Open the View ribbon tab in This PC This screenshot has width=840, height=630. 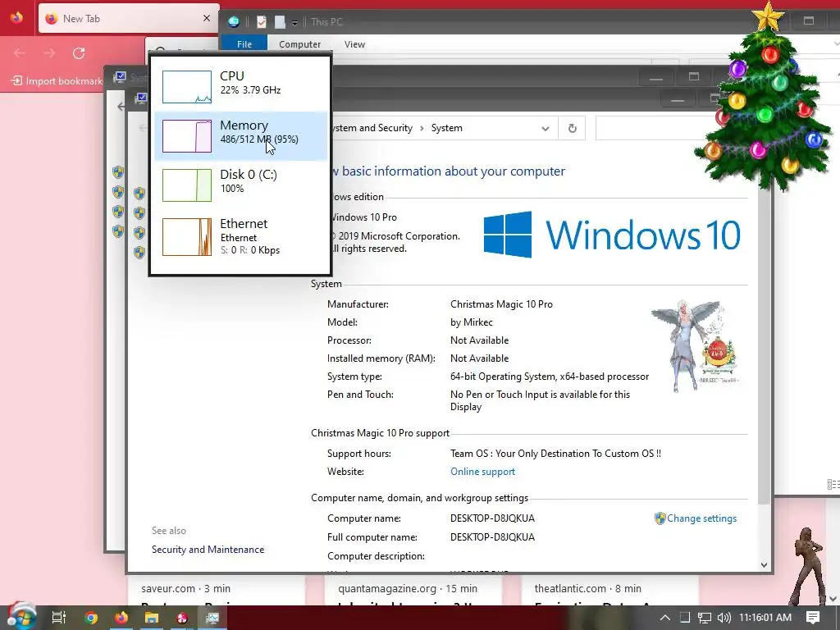pos(354,44)
